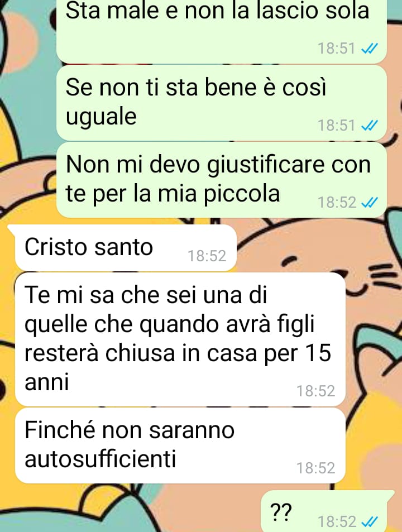This screenshot has height=532, width=402.
Task: Tap the message about 'chiusa in casa per 15 anni'
Action: pyautogui.click(x=180, y=339)
